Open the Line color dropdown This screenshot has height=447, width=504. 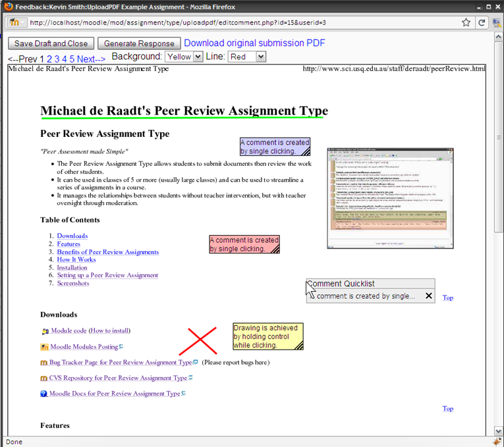coord(247,57)
